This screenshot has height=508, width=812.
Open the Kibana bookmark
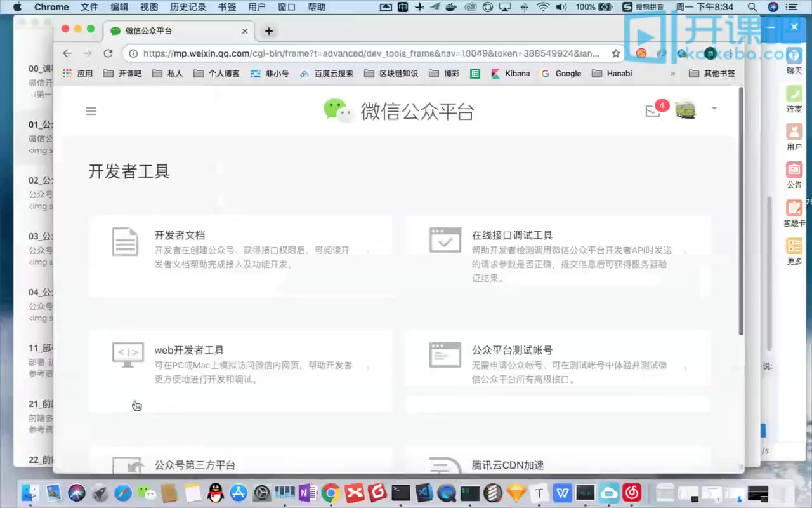point(510,74)
